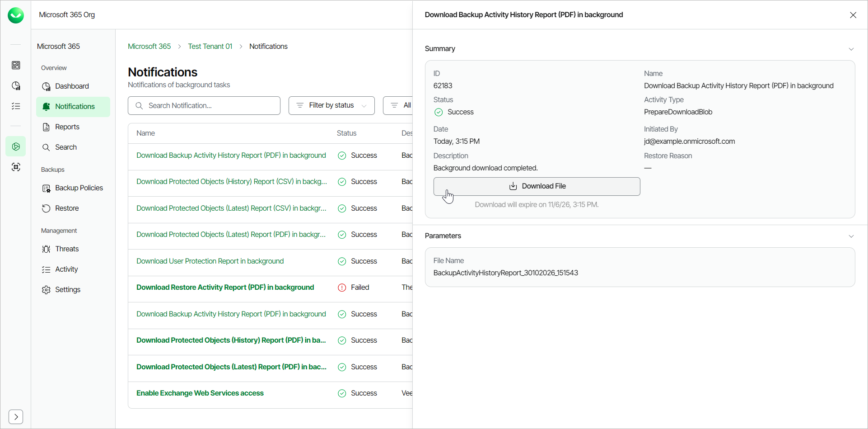Open the chart report icon in left rail
Screen dimensions: 868x429
(16, 86)
